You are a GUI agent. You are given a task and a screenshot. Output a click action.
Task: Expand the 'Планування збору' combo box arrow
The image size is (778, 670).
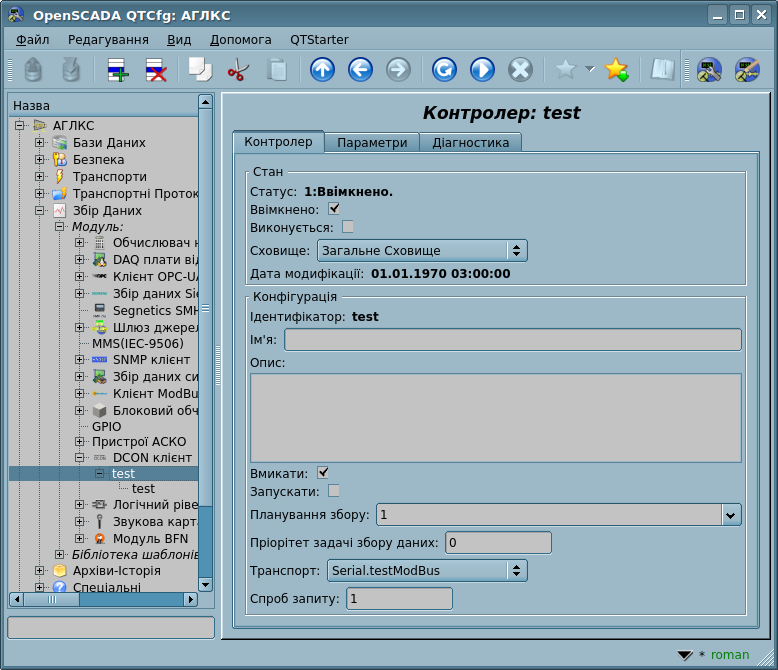731,515
